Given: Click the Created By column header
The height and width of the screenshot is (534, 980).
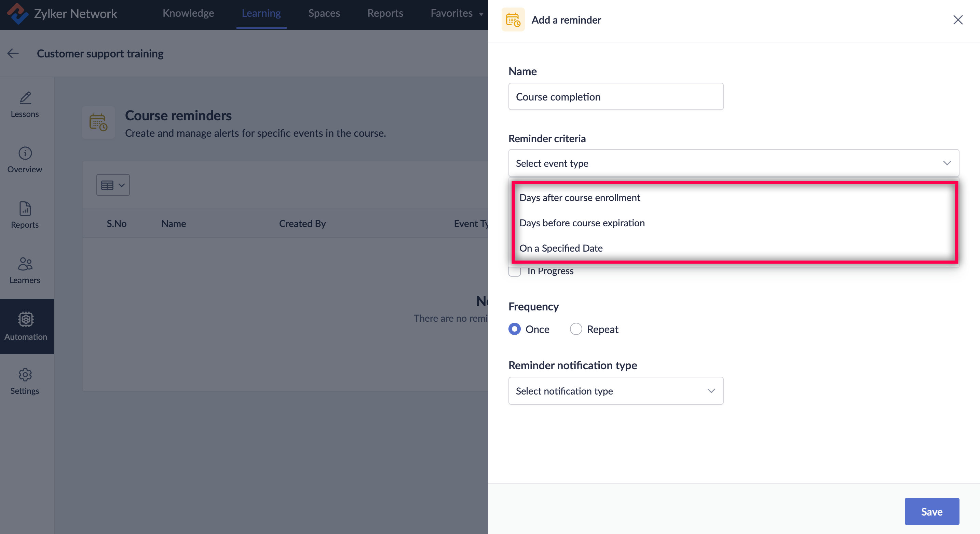Looking at the screenshot, I should 302,224.
